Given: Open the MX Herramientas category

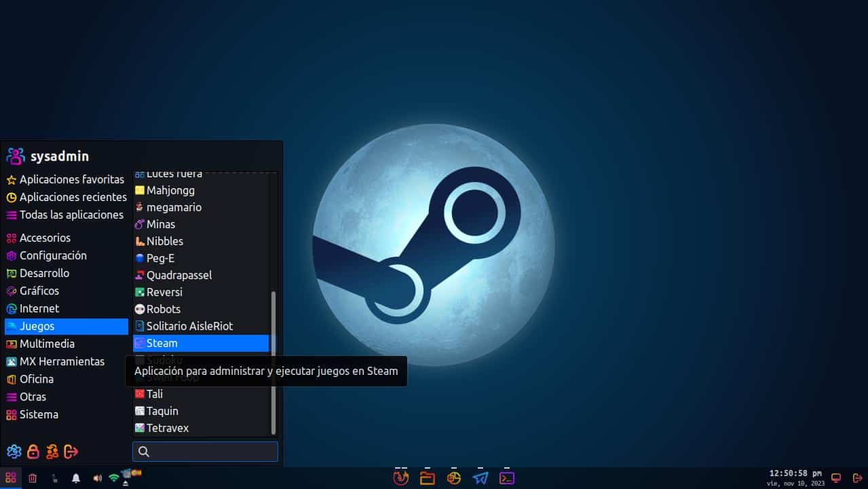Looking at the screenshot, I should point(66,361).
